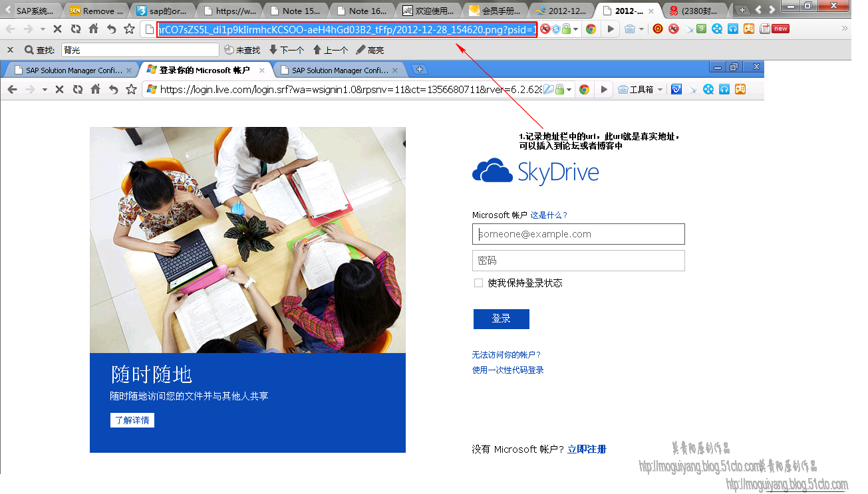This screenshot has width=868, height=494.
Task: Go back in the outer browser toolbar
Action: tap(10, 29)
